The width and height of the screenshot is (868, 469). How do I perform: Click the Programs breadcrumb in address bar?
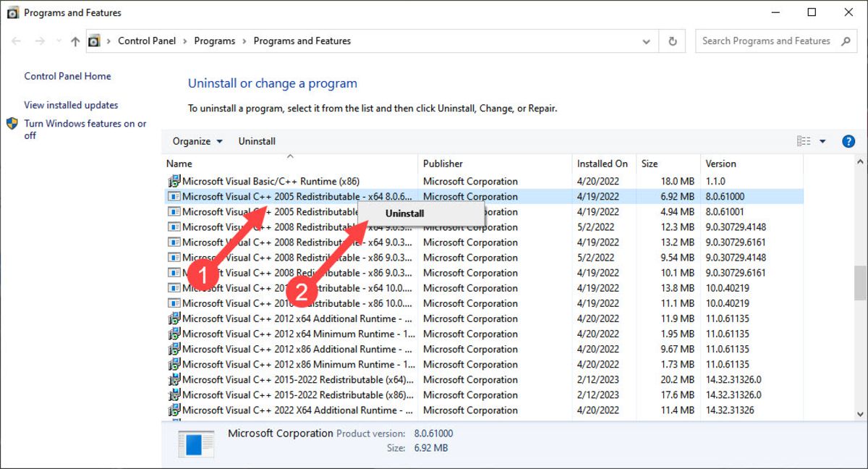tap(214, 41)
